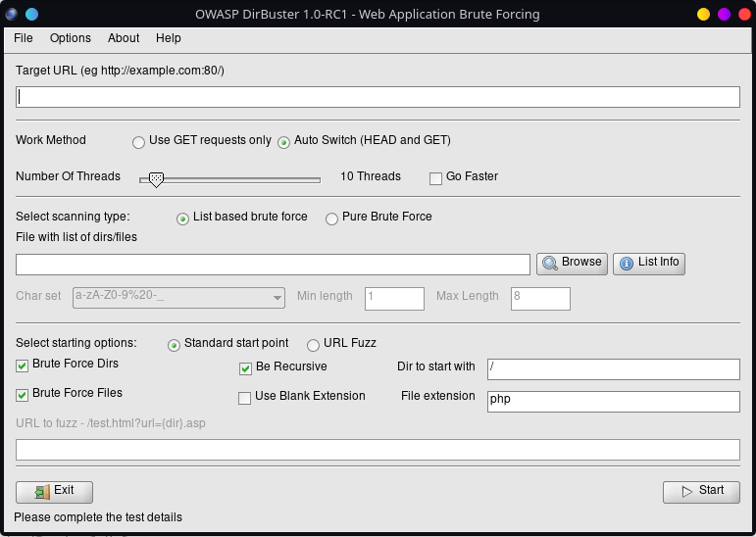
Task: Click the blue circle title bar icon
Action: coord(32,15)
